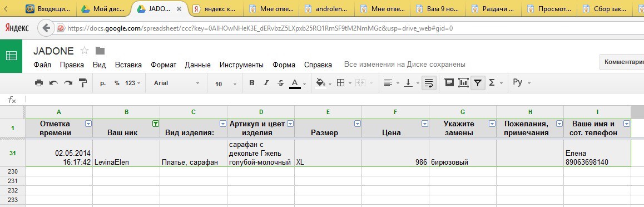Image resolution: width=644 pixels, height=207 pixels.
Task: Open the 123 number formats dropdown
Action: (133, 83)
